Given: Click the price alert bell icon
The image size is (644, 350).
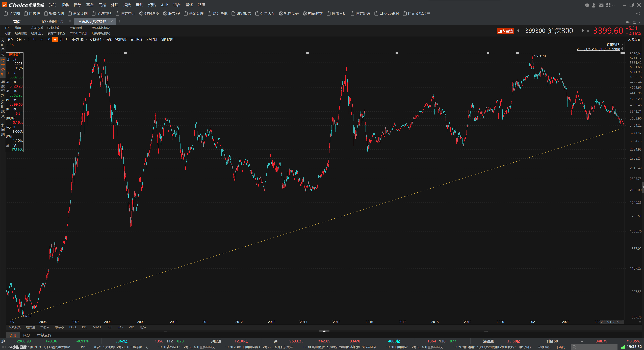Looking at the screenshot, I should point(588,31).
